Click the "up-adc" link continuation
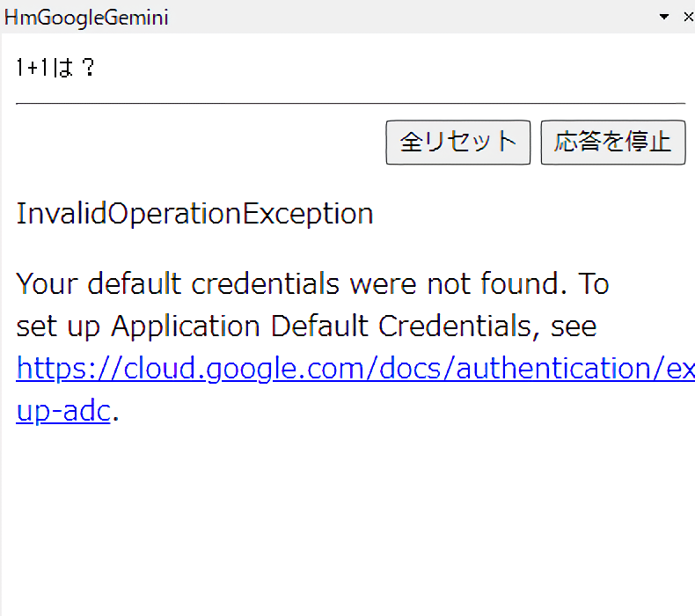 click(x=62, y=411)
